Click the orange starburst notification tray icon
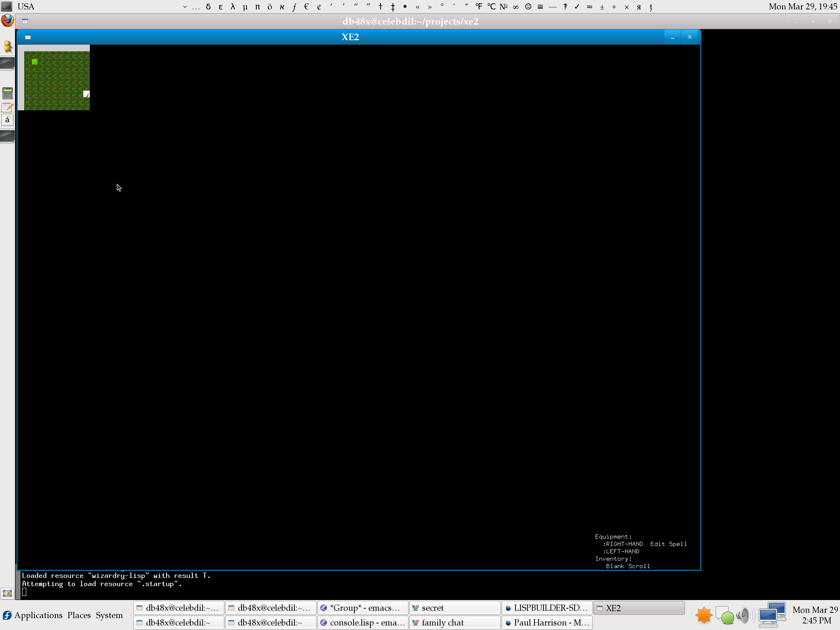The width and height of the screenshot is (840, 630). [x=704, y=615]
